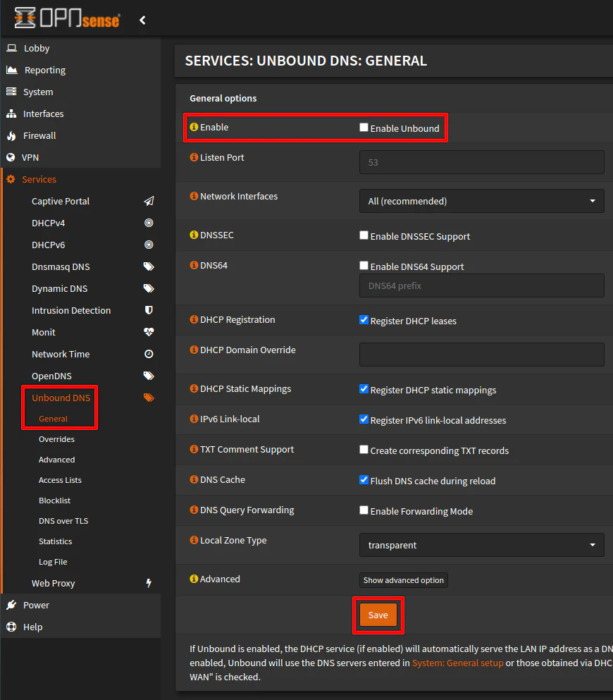
Task: Click the OPNsense logo
Action: (67, 18)
